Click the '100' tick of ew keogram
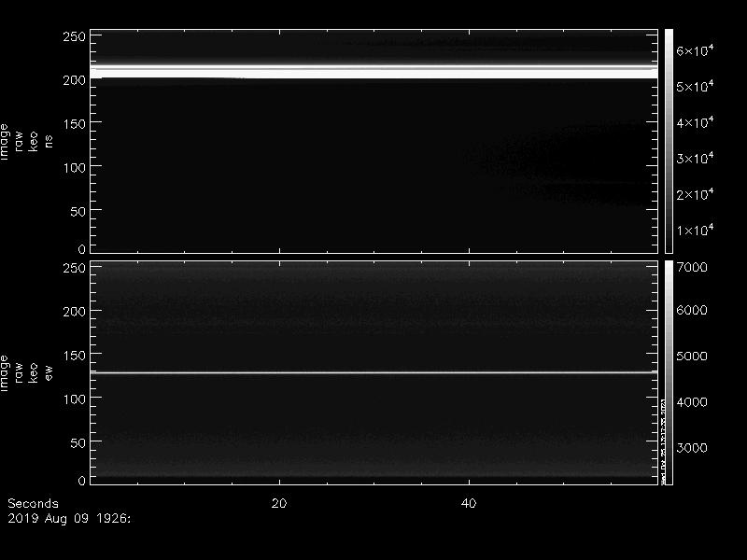This screenshot has width=747, height=560. coord(75,399)
